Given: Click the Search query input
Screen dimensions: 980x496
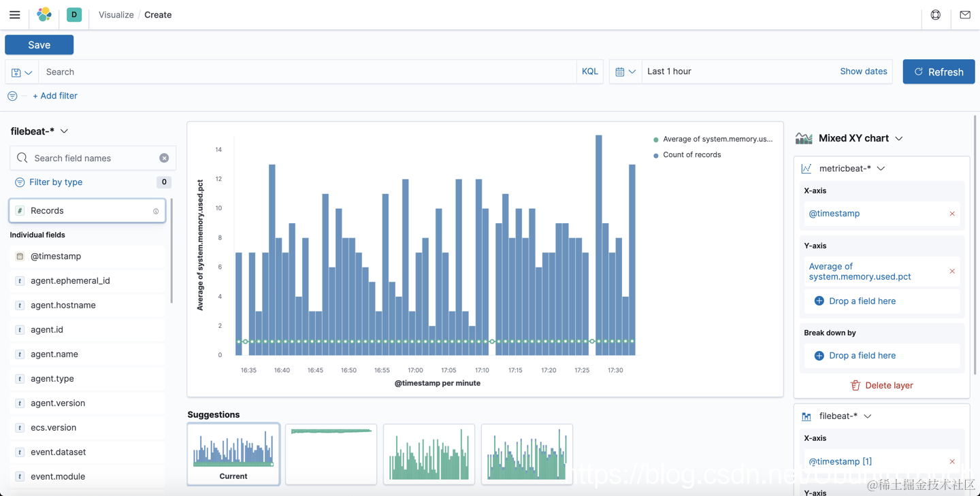Looking at the screenshot, I should [x=308, y=72].
